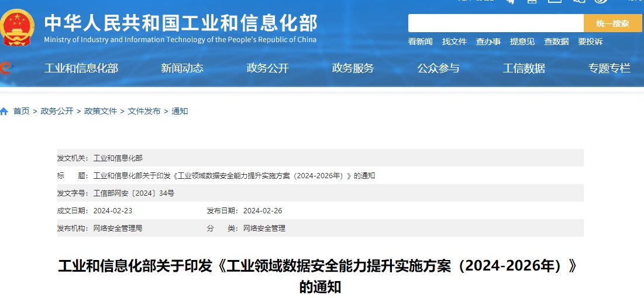Open the 政务服务 nav menu
This screenshot has height=298, width=644.
(353, 68)
